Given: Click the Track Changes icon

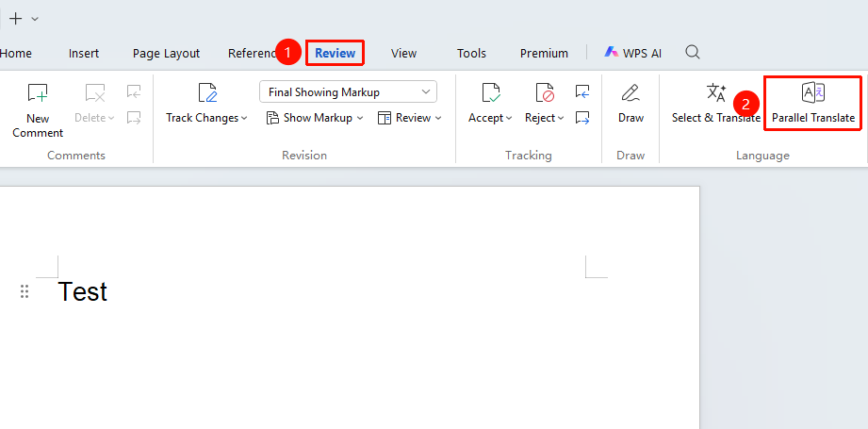Looking at the screenshot, I should click(x=207, y=93).
